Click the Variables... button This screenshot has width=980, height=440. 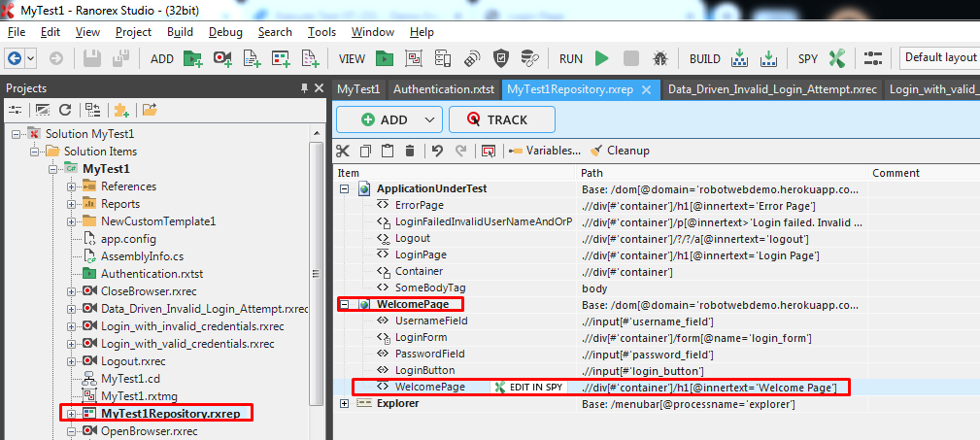(545, 151)
